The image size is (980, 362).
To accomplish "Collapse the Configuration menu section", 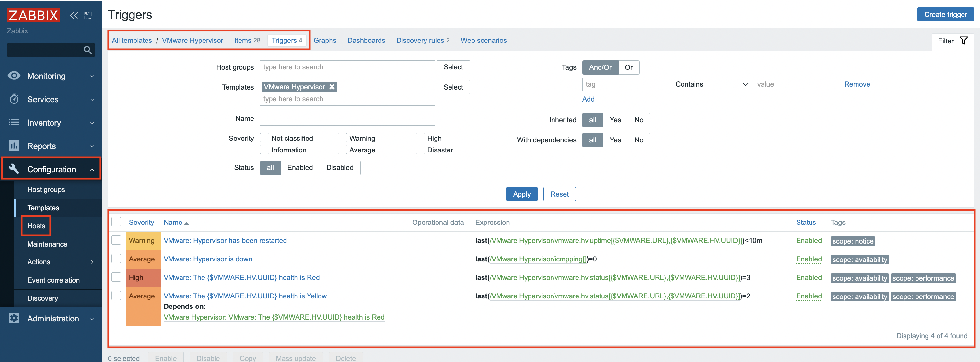I will [x=51, y=169].
